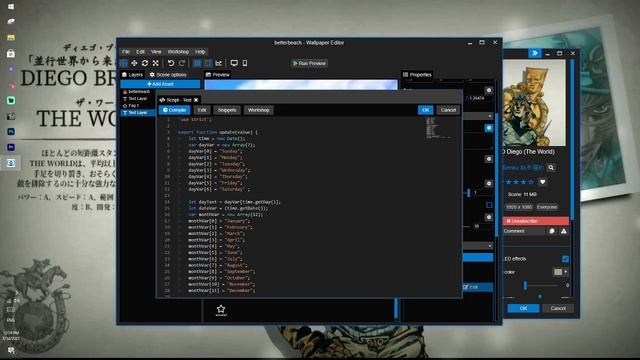
Task: Open the Edit menu
Action: (140, 52)
